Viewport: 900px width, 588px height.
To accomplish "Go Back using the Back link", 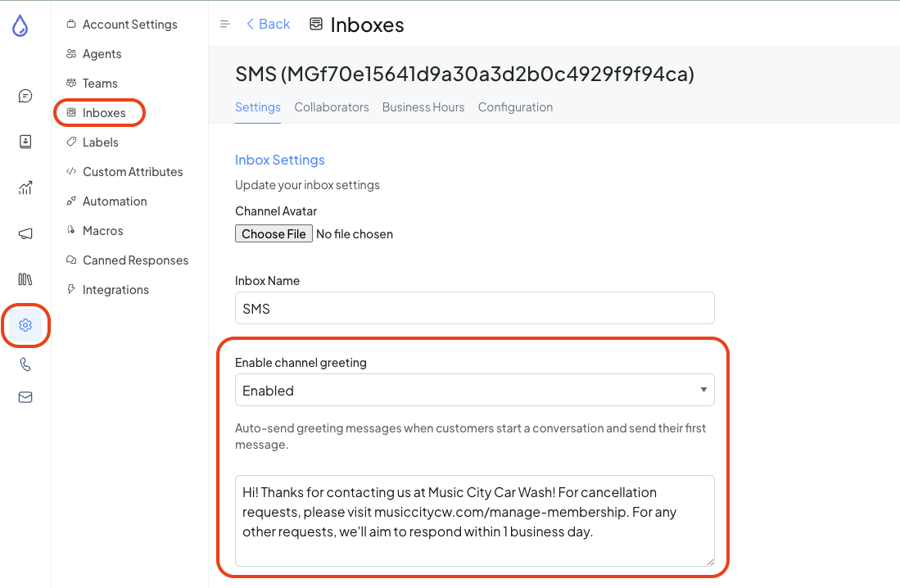I will (268, 24).
